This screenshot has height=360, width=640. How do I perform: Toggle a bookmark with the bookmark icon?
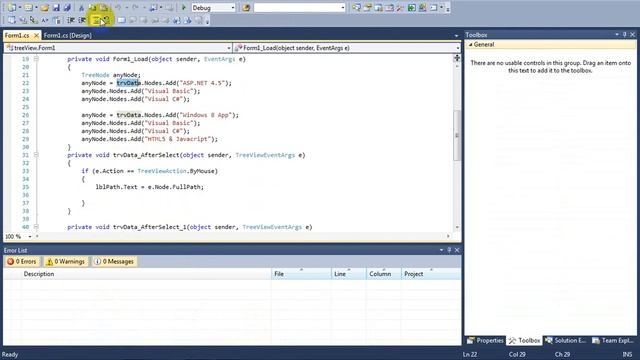tap(122, 20)
